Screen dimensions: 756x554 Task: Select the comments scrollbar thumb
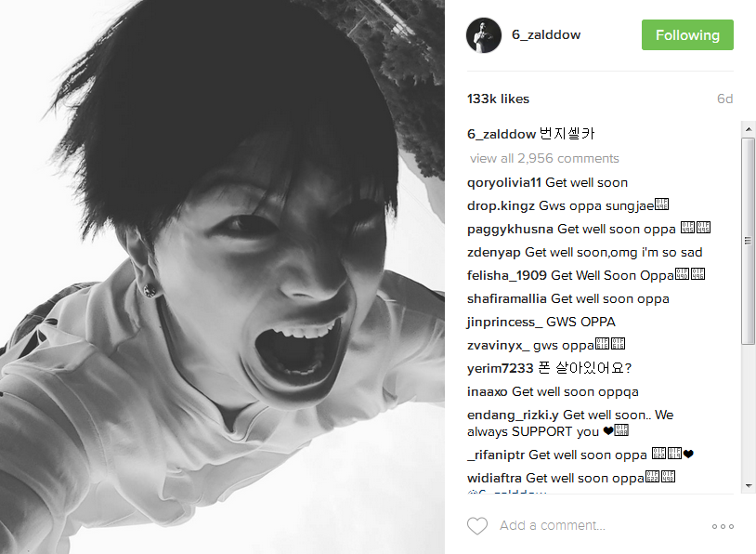pyautogui.click(x=748, y=241)
